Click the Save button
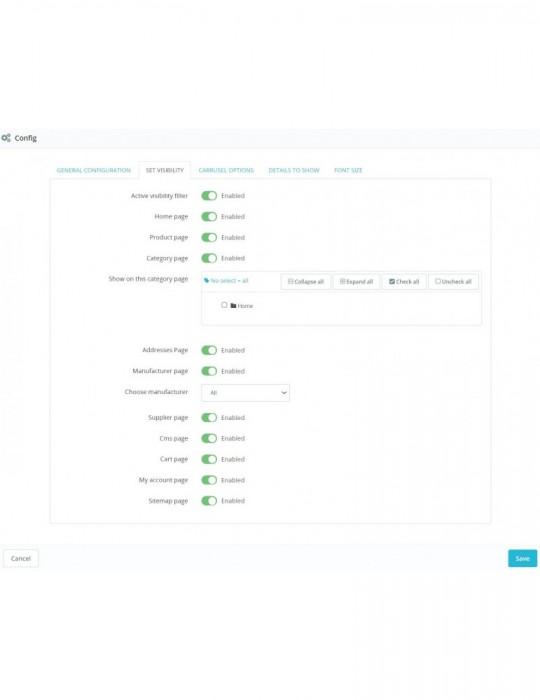This screenshot has width=540, height=700. (x=522, y=558)
